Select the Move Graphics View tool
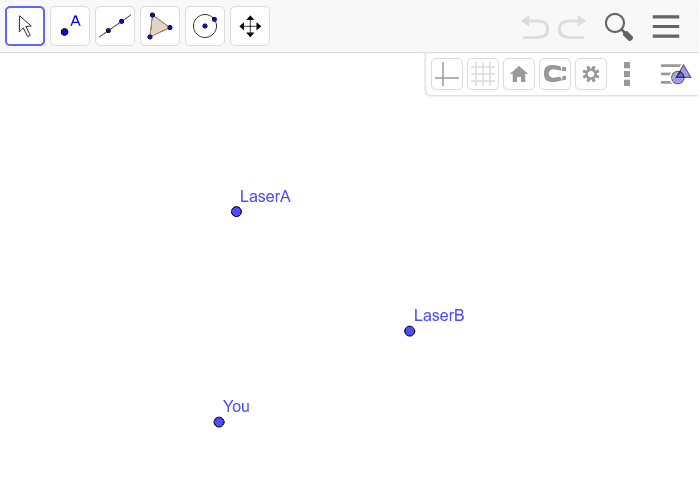This screenshot has width=700, height=500. (x=250, y=26)
